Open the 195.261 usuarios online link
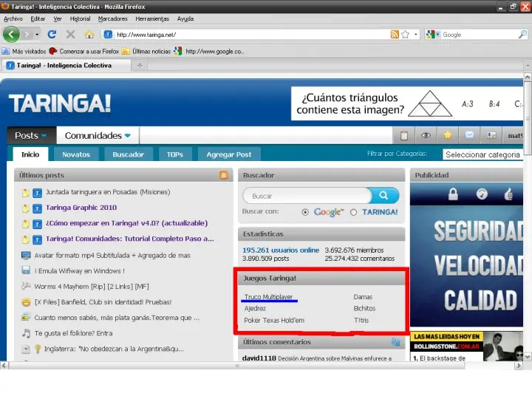The image size is (532, 399). (281, 250)
